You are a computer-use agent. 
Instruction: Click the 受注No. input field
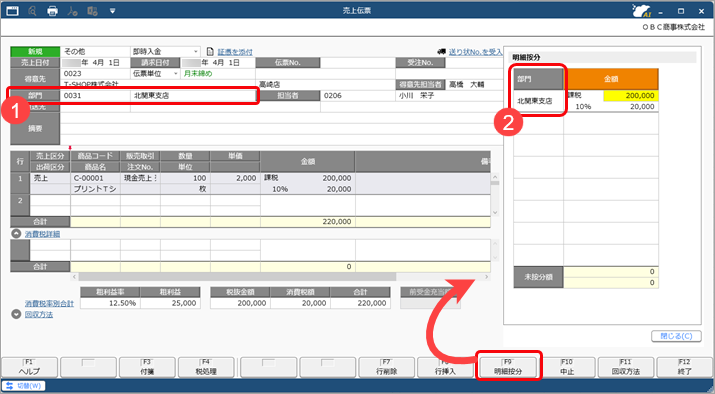click(474, 62)
